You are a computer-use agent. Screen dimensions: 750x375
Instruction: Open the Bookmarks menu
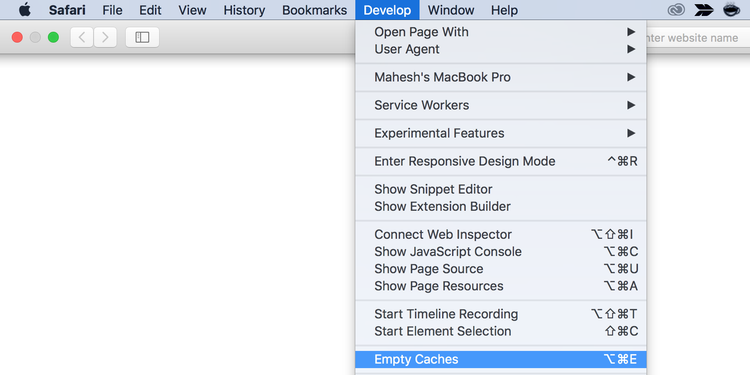[314, 10]
